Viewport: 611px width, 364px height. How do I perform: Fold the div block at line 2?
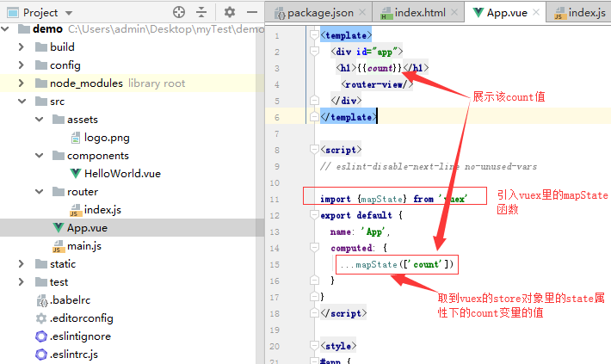314,51
